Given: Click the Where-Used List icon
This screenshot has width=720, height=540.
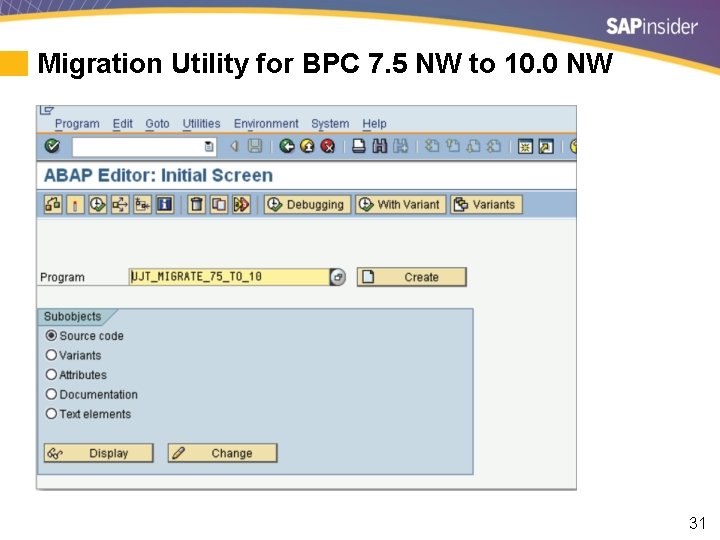Looking at the screenshot, I should (x=120, y=204).
